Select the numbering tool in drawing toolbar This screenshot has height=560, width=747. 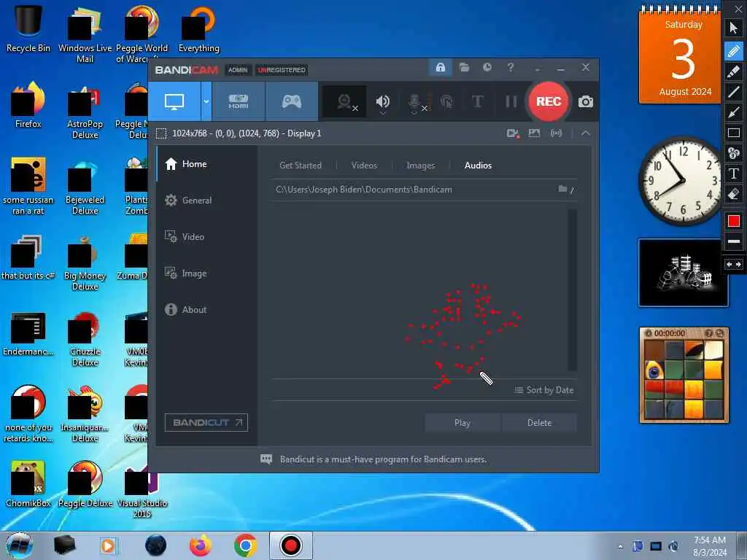pyautogui.click(x=734, y=153)
